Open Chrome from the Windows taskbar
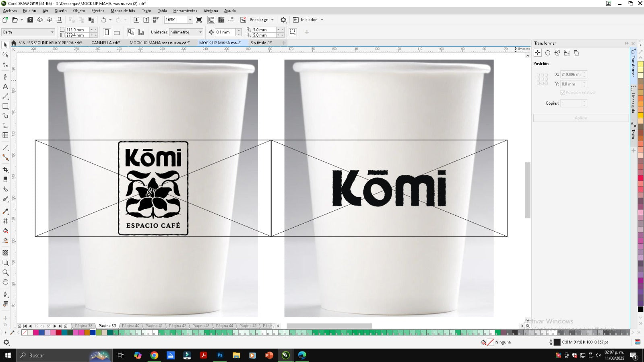Viewport: 644px width, 362px height. pyautogui.click(x=154, y=355)
